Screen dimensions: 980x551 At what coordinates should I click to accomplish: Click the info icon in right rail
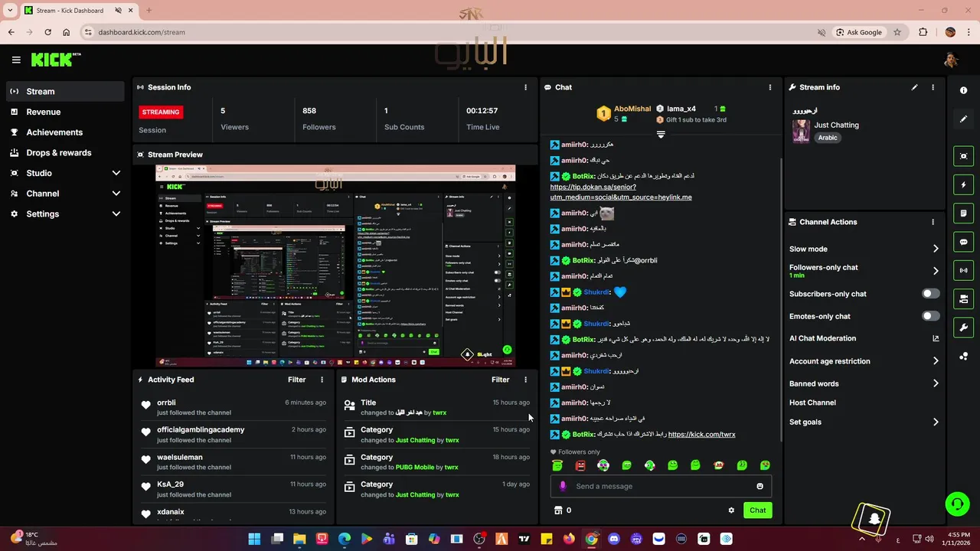[963, 90]
